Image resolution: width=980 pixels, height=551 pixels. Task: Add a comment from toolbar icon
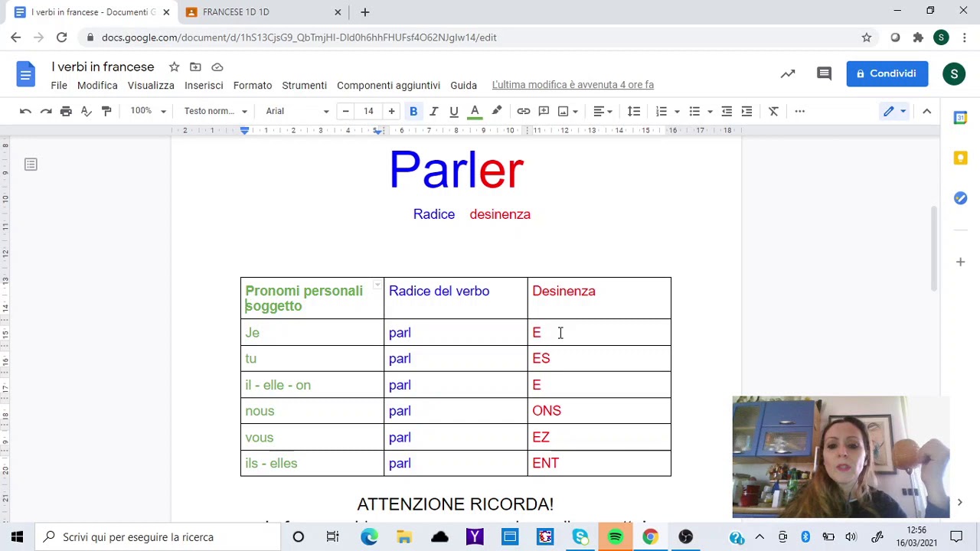tap(544, 111)
